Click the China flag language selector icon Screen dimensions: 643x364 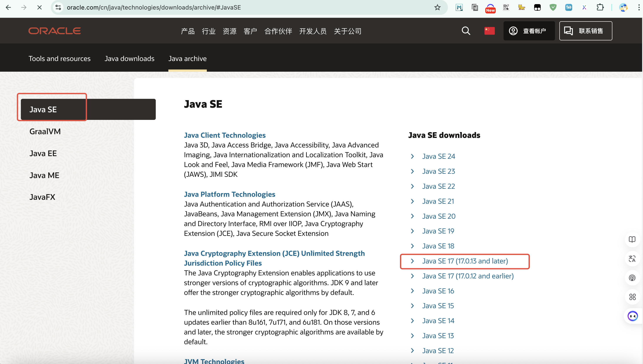pos(489,30)
